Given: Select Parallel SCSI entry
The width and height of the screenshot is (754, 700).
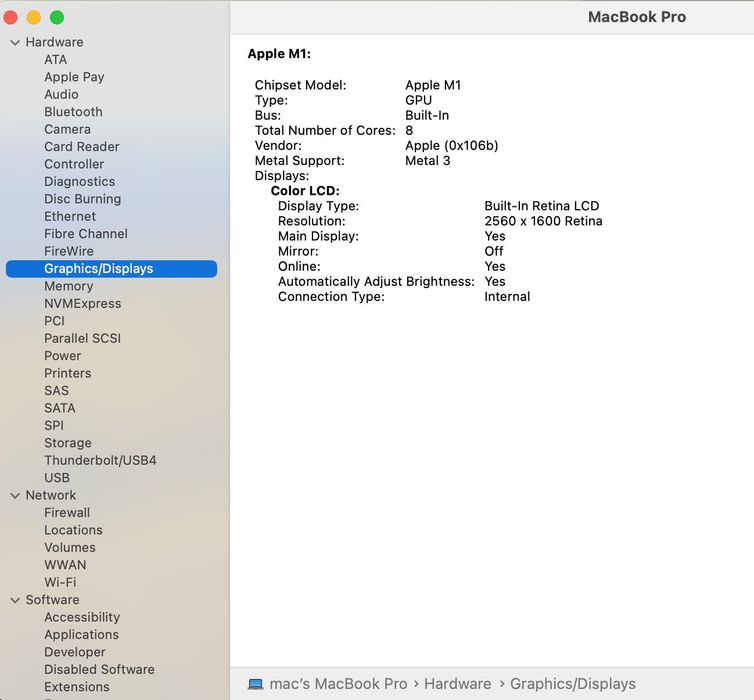Looking at the screenshot, I should click(82, 338).
